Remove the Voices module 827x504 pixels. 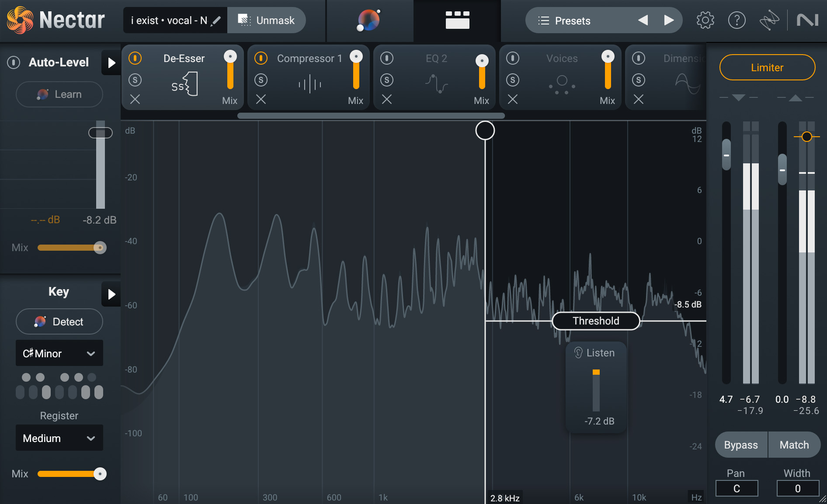[x=513, y=100]
